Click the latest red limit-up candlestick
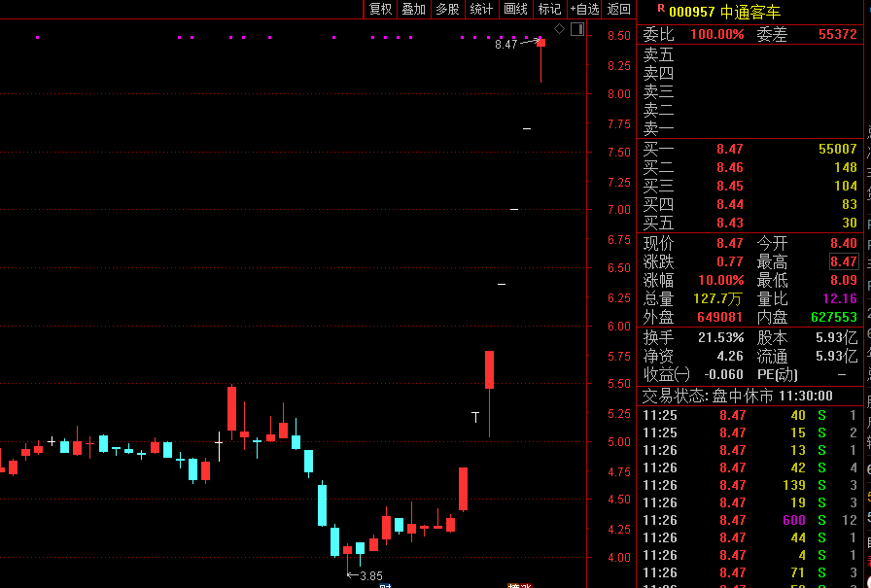The height and width of the screenshot is (588, 871). [x=540, y=43]
